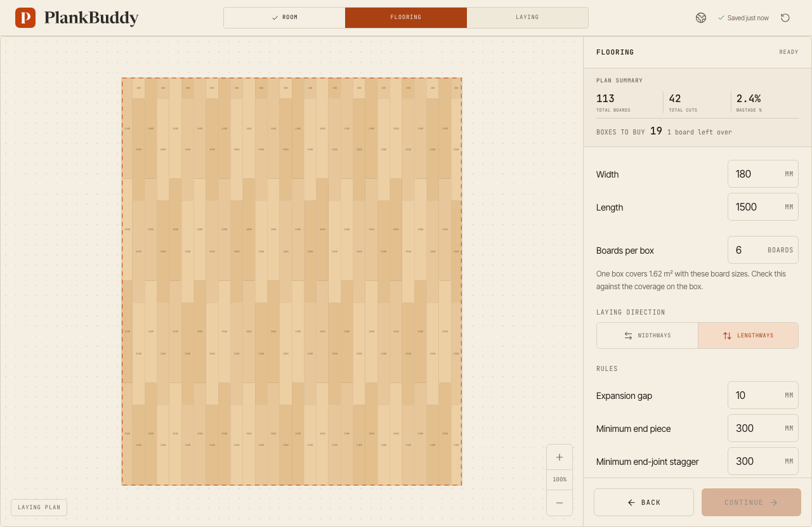Viewport: 812px width, 527px height.
Task: Edit the Expansion gap field
Action: [763, 395]
